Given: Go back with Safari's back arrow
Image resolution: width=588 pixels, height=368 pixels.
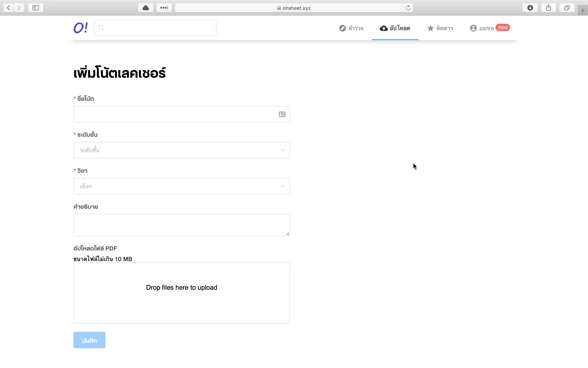Looking at the screenshot, I should click(x=9, y=8).
